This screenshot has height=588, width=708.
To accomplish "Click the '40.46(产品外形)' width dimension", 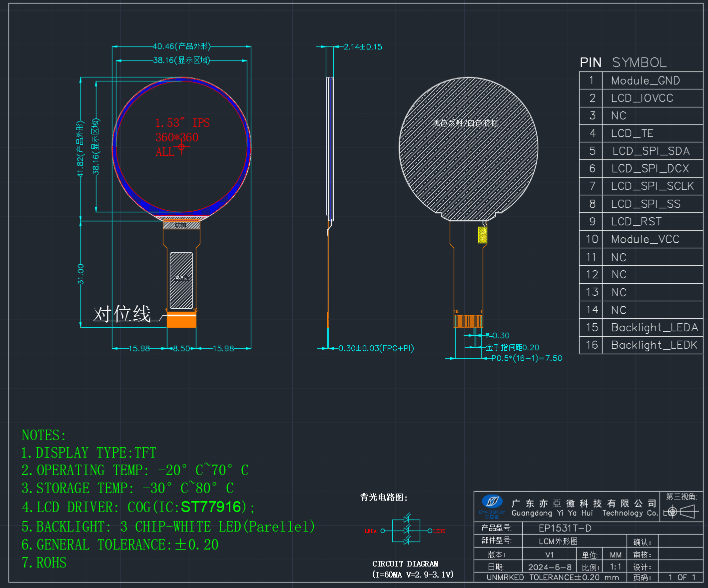I will click(182, 46).
